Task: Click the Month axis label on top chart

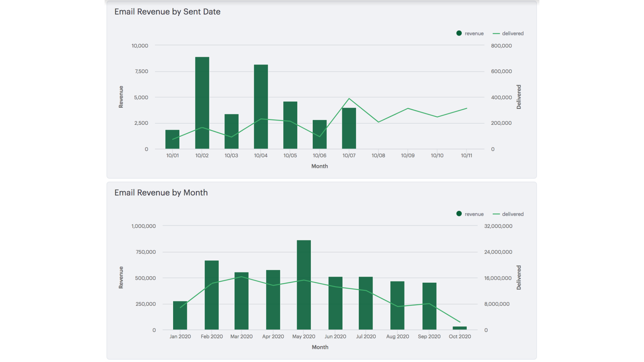Action: (x=319, y=166)
